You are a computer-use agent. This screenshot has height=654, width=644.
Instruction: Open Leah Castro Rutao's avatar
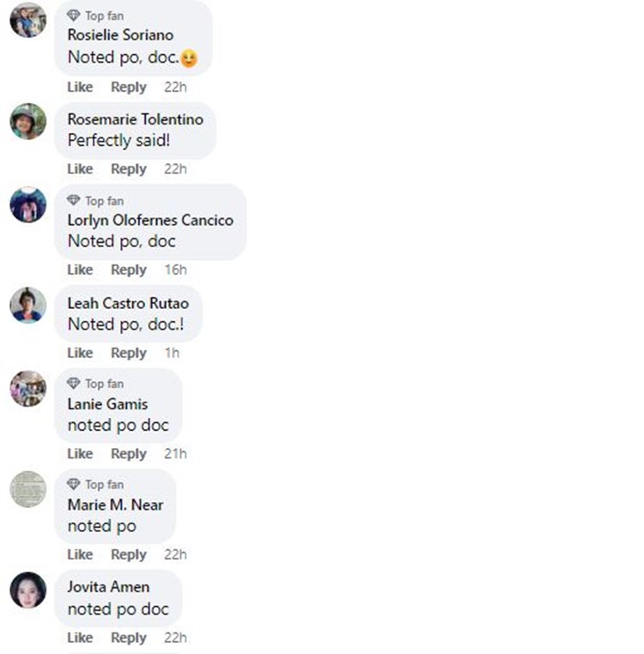[x=28, y=306]
